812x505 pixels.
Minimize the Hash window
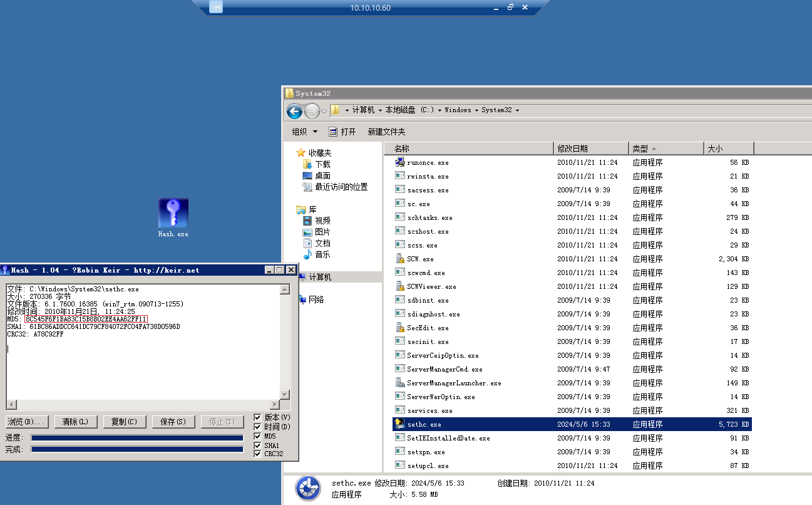point(269,270)
